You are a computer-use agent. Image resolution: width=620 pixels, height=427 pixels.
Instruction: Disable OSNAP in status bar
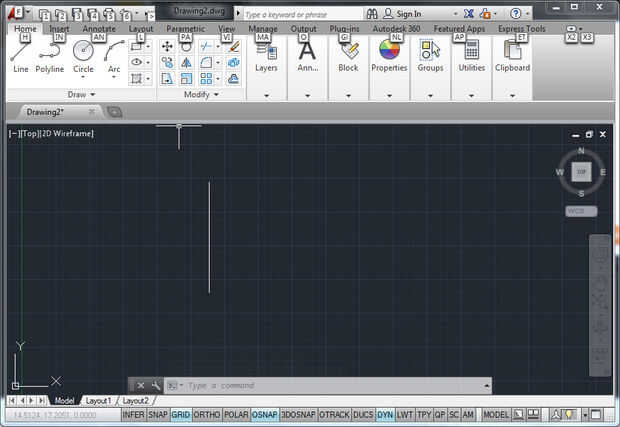click(x=265, y=414)
